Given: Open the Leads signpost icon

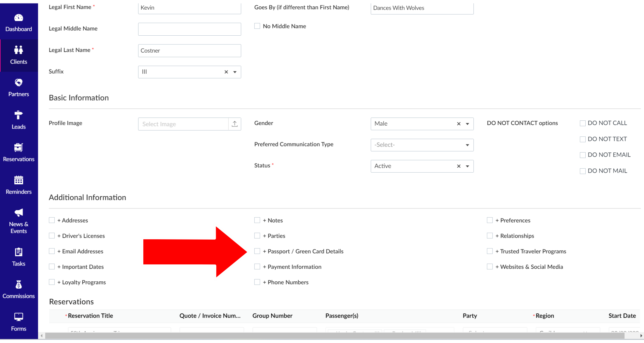Looking at the screenshot, I should [18, 115].
